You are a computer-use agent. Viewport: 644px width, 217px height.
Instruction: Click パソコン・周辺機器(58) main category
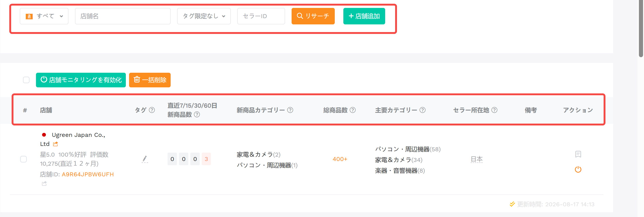[407, 149]
